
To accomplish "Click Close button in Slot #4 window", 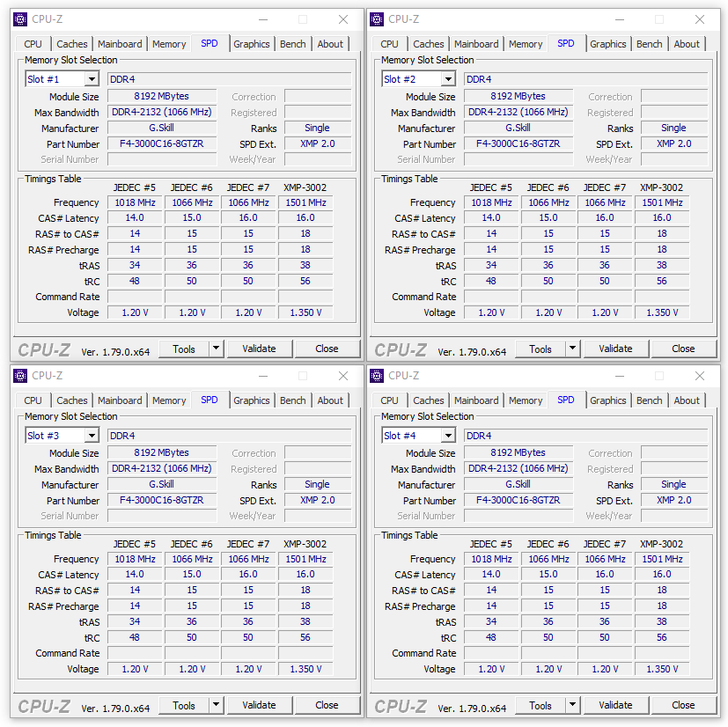I will coord(683,705).
